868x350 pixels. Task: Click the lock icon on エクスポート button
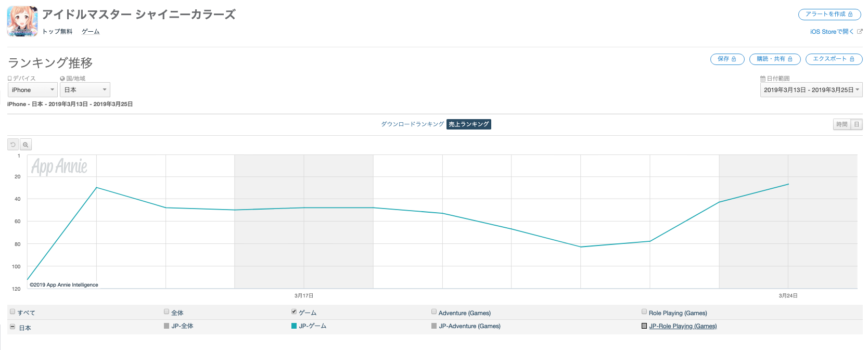click(852, 59)
